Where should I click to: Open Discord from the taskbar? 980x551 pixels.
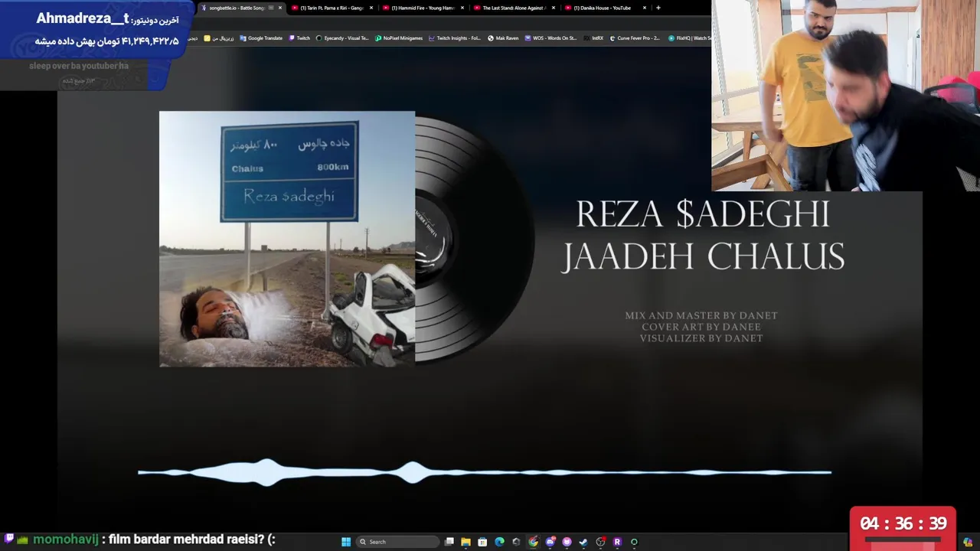coord(550,542)
